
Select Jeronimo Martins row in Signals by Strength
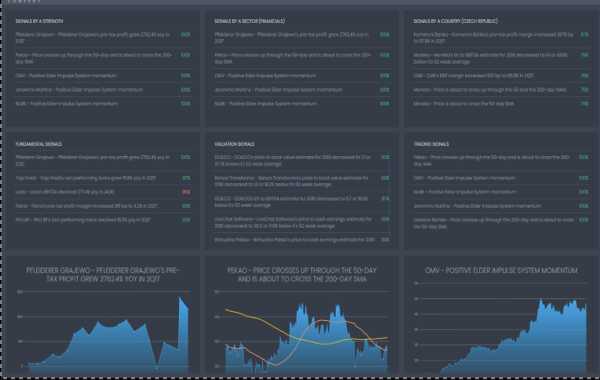tap(103, 90)
